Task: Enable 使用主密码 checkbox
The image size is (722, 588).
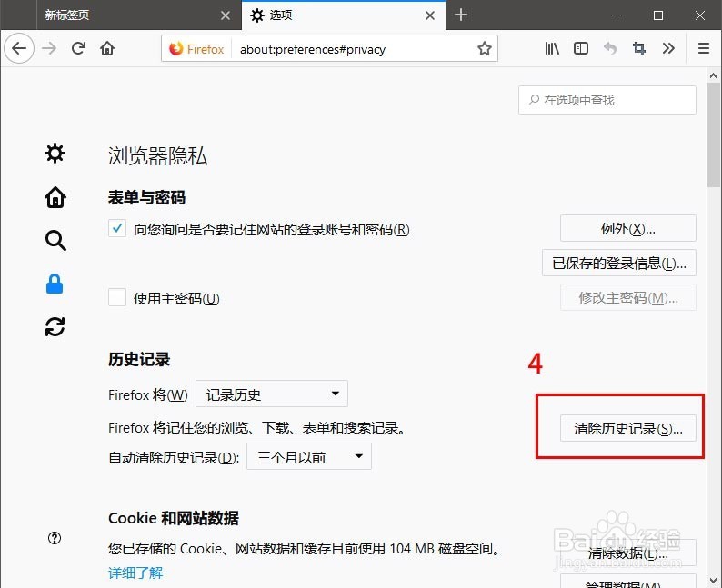Action: pyautogui.click(x=117, y=297)
